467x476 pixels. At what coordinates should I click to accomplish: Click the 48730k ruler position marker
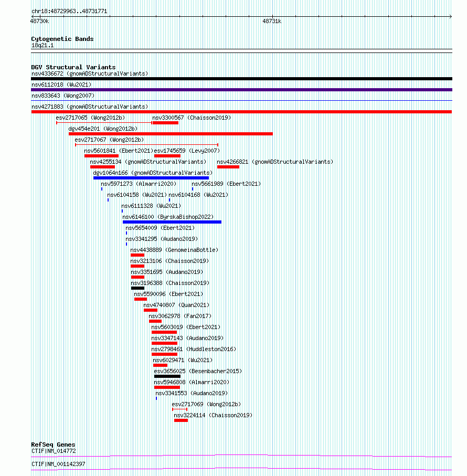[x=39, y=21]
